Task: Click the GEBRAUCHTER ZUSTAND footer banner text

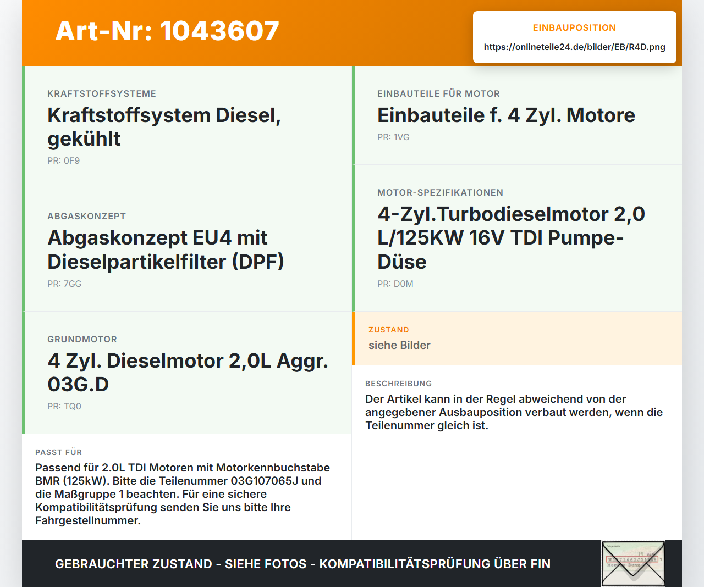Action: (302, 564)
